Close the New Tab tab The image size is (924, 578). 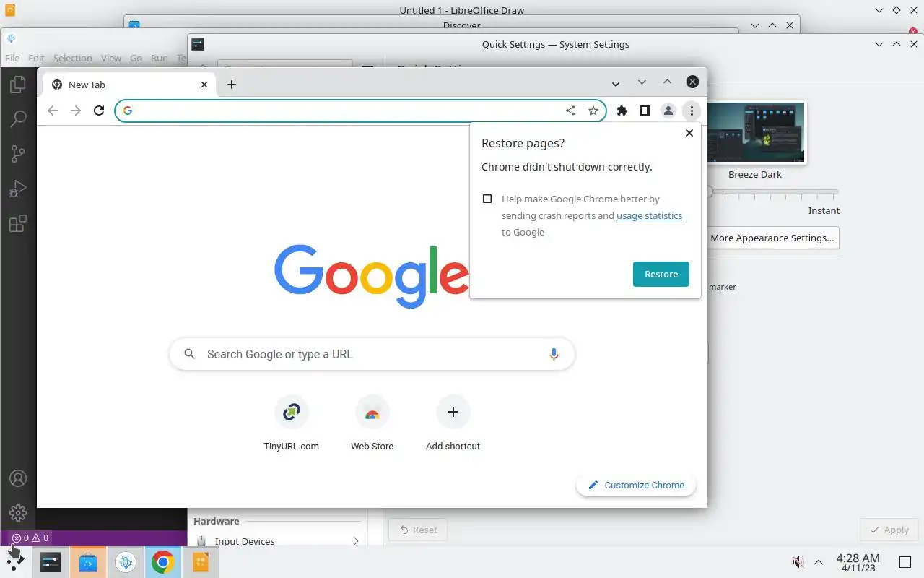204,85
